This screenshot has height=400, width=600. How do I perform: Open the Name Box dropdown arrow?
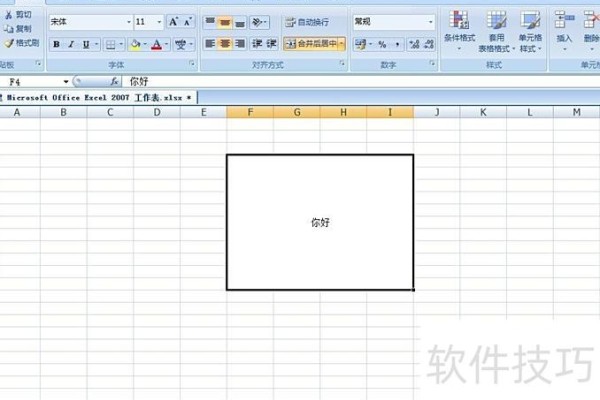(x=66, y=82)
